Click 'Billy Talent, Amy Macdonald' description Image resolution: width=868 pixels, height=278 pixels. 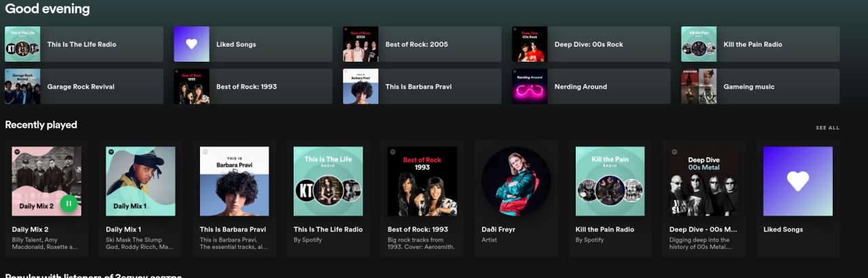coord(46,243)
